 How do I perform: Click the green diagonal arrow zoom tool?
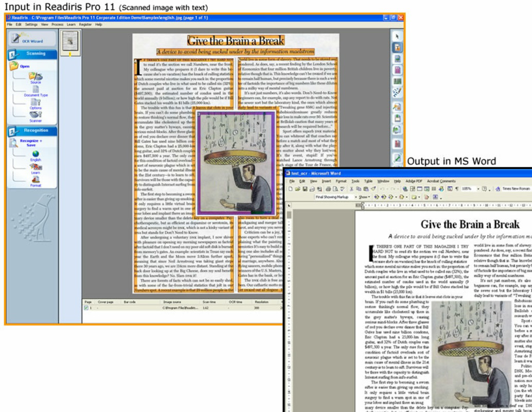click(397, 158)
